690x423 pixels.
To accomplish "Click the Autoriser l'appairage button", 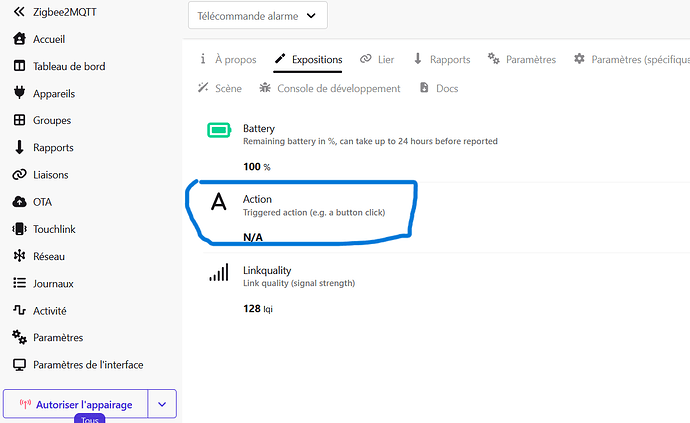I will 76,404.
